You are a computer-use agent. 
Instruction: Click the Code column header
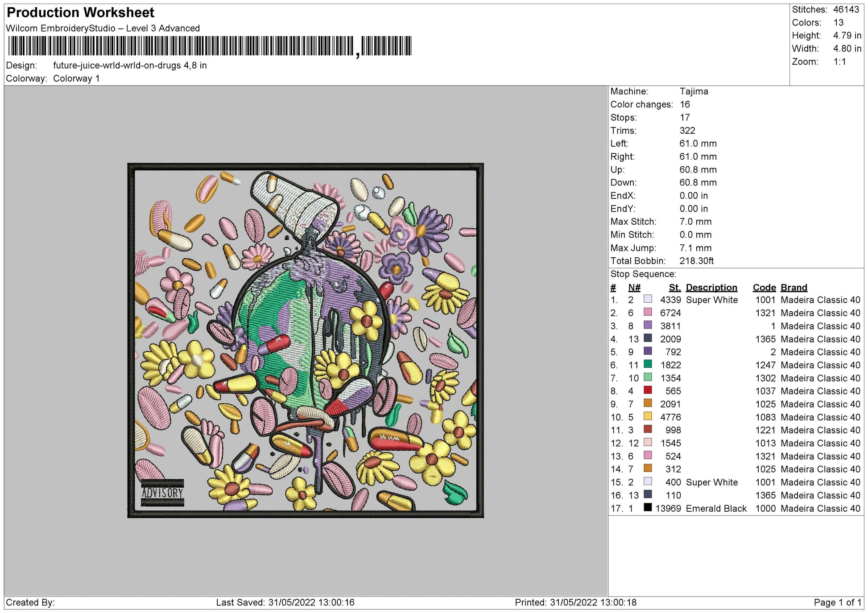[x=764, y=288]
